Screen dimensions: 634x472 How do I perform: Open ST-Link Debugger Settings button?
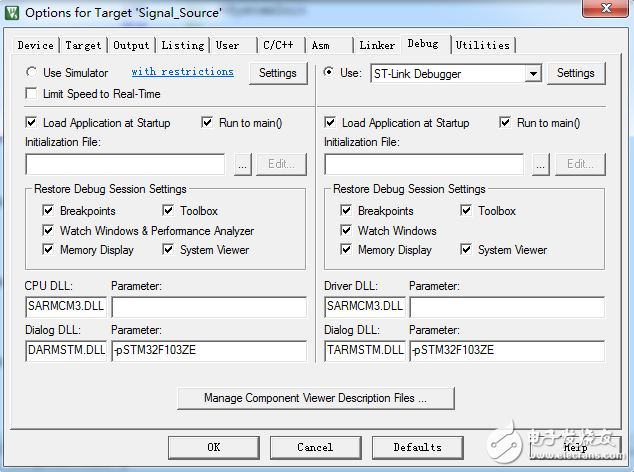coord(576,73)
